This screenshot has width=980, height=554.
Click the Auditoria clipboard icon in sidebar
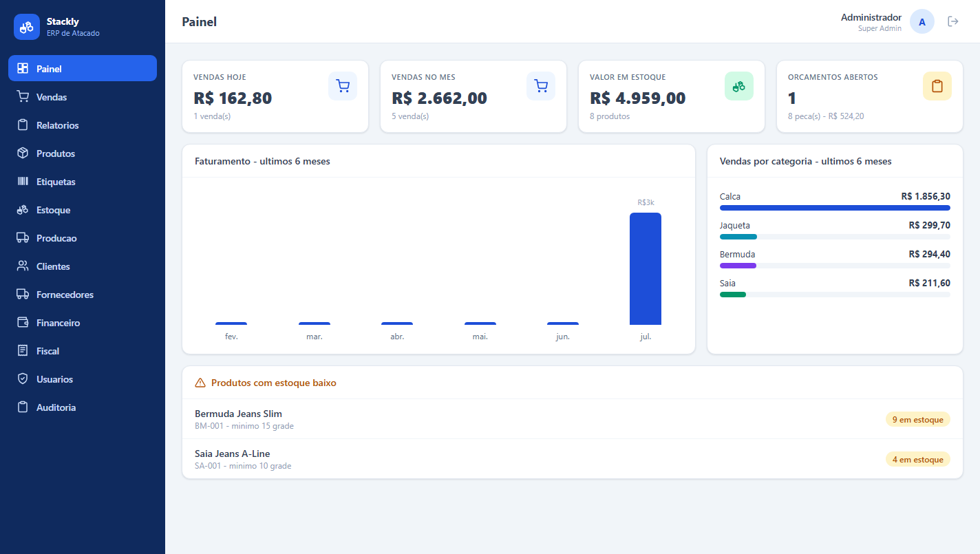[x=23, y=407]
